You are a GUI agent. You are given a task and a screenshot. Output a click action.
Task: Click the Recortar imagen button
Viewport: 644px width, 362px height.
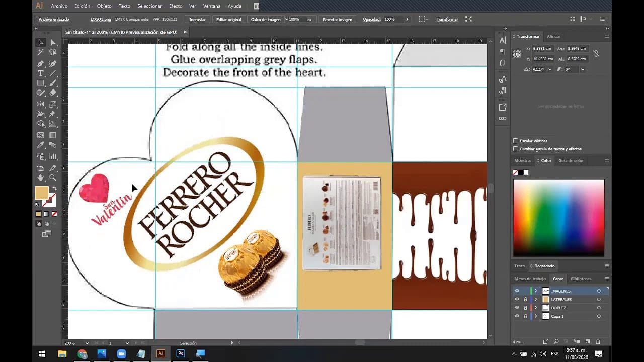click(338, 19)
